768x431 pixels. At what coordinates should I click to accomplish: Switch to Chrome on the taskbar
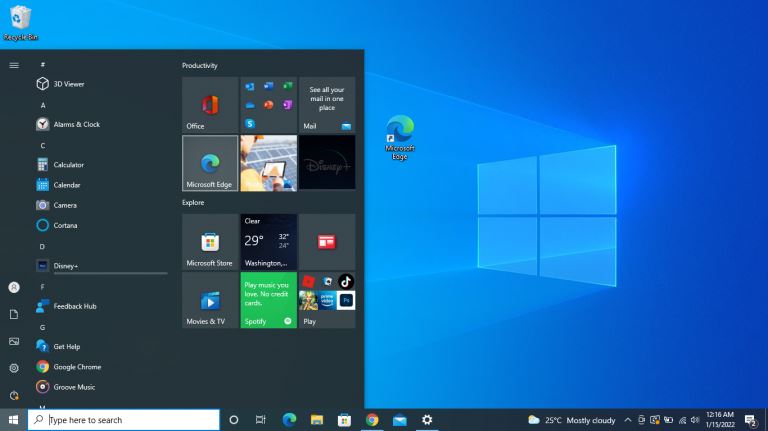click(372, 420)
